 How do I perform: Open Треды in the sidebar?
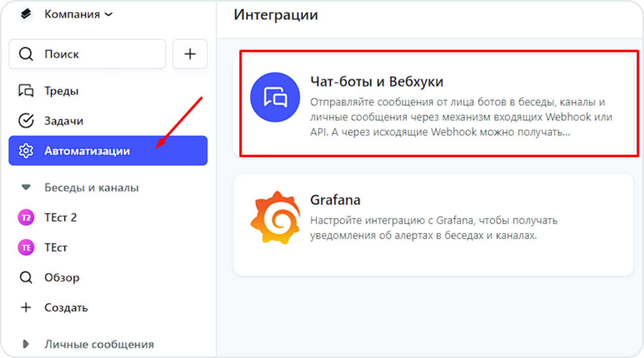coord(61,91)
